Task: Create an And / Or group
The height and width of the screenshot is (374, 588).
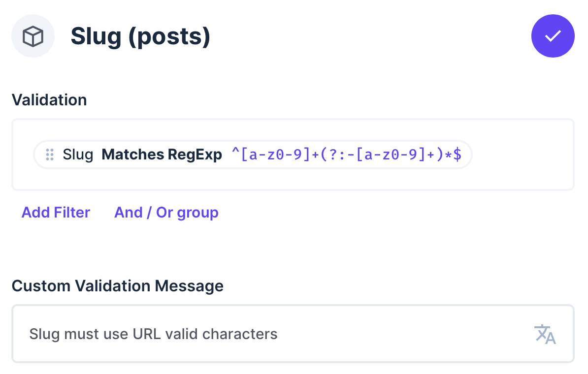Action: click(x=166, y=212)
